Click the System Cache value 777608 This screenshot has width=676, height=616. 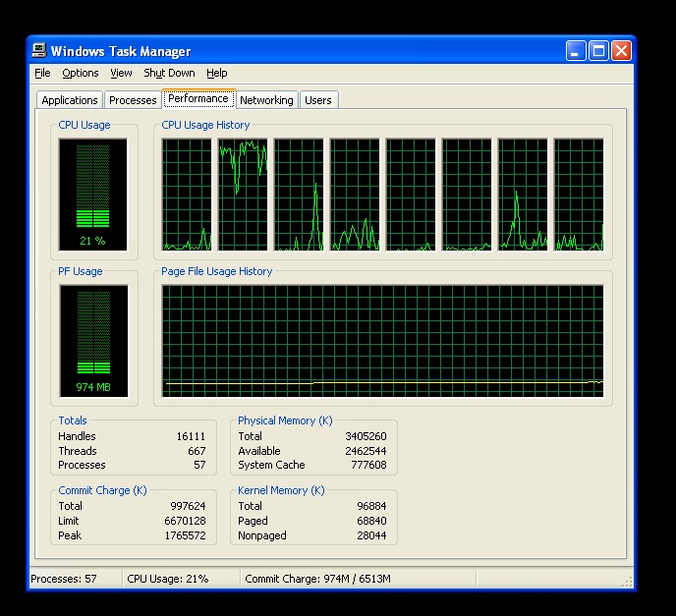(368, 465)
